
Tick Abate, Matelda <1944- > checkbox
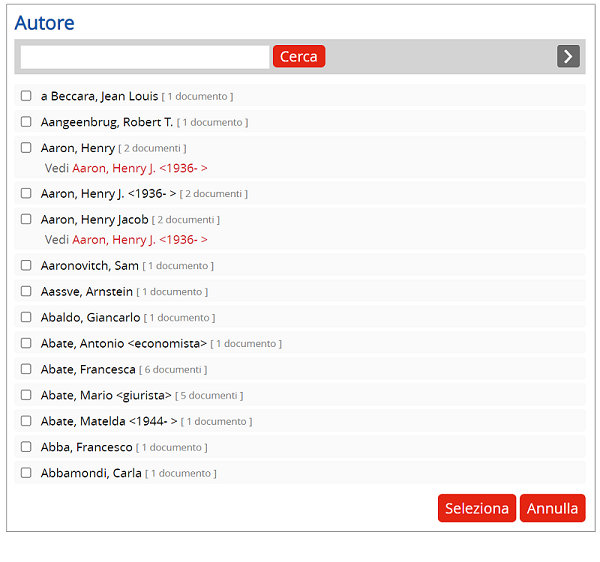coord(26,421)
